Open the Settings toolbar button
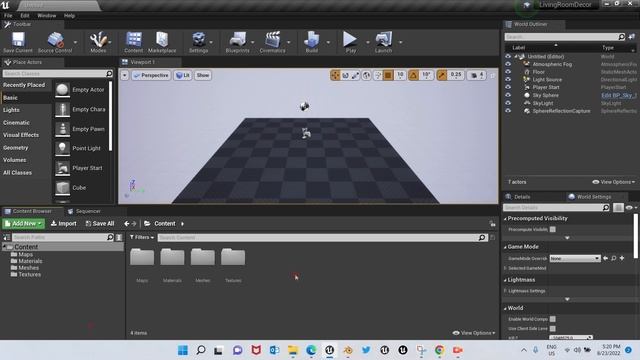Image resolution: width=640 pixels, height=360 pixels. coord(198,42)
